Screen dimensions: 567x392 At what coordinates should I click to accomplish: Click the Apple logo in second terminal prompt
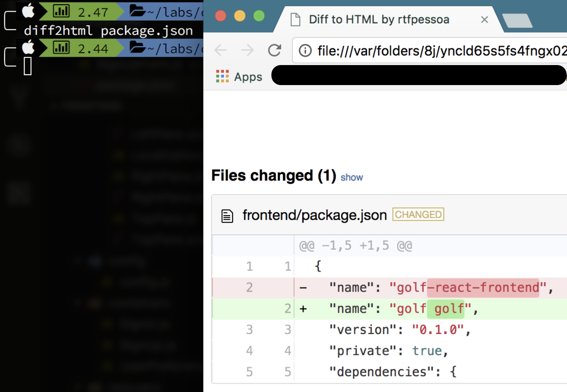28,48
